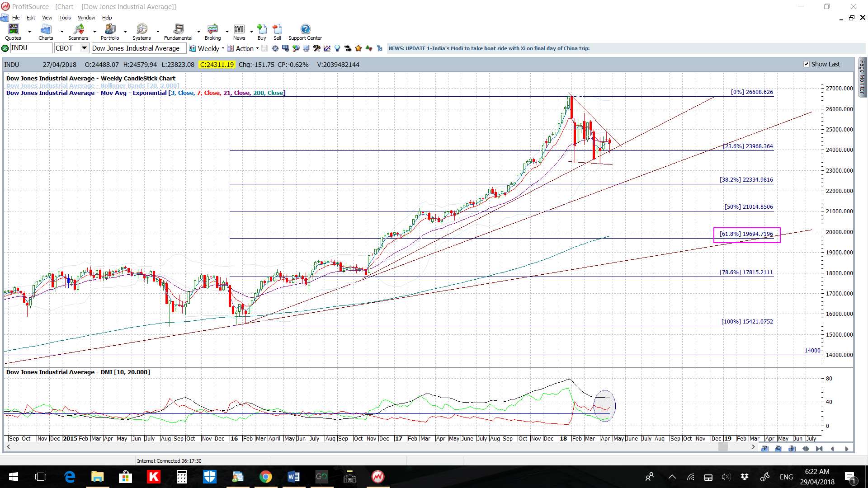Click the gold star favorites icon
This screenshot has height=488, width=868.
click(359, 48)
